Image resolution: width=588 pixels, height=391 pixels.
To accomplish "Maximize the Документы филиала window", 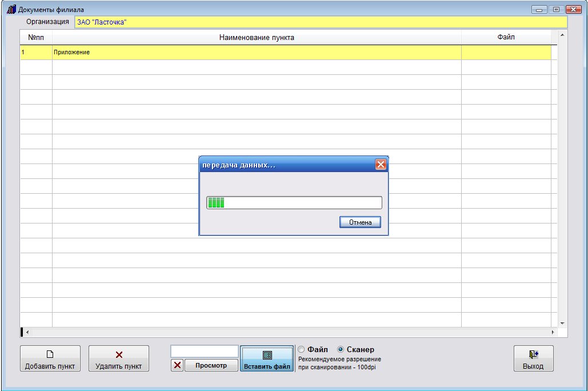I will tap(556, 9).
